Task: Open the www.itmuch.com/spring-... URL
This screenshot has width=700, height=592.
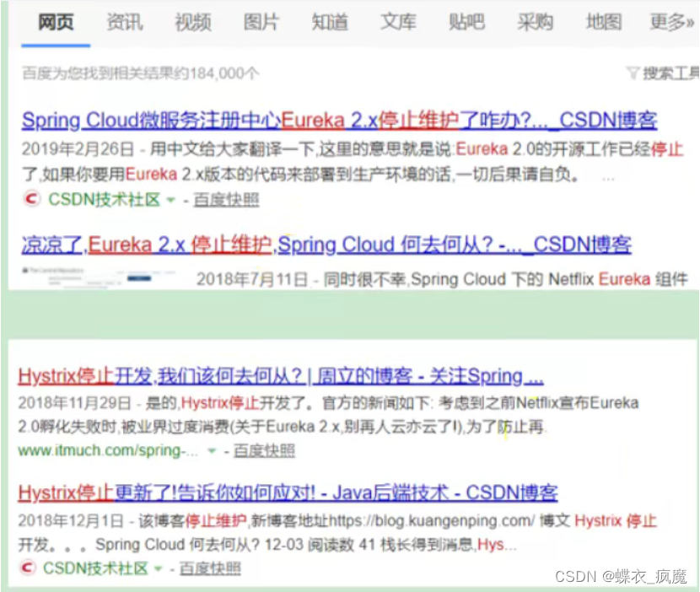Action: coord(108,450)
